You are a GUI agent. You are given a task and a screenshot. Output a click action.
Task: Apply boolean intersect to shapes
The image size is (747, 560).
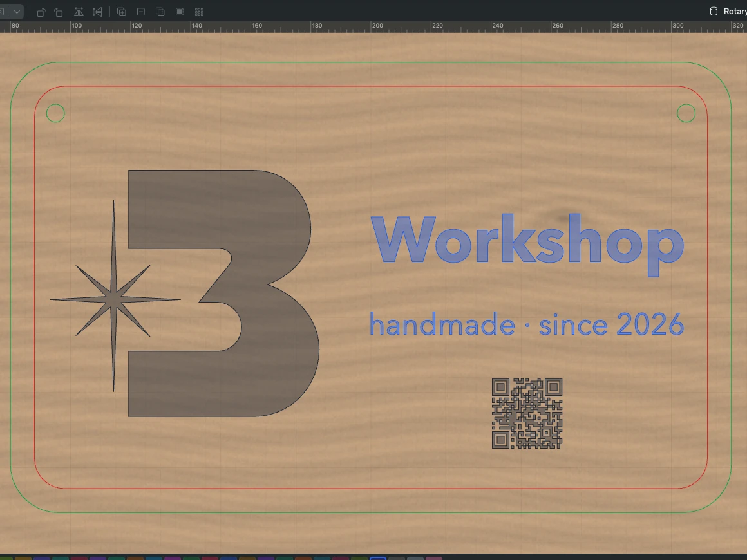point(160,12)
